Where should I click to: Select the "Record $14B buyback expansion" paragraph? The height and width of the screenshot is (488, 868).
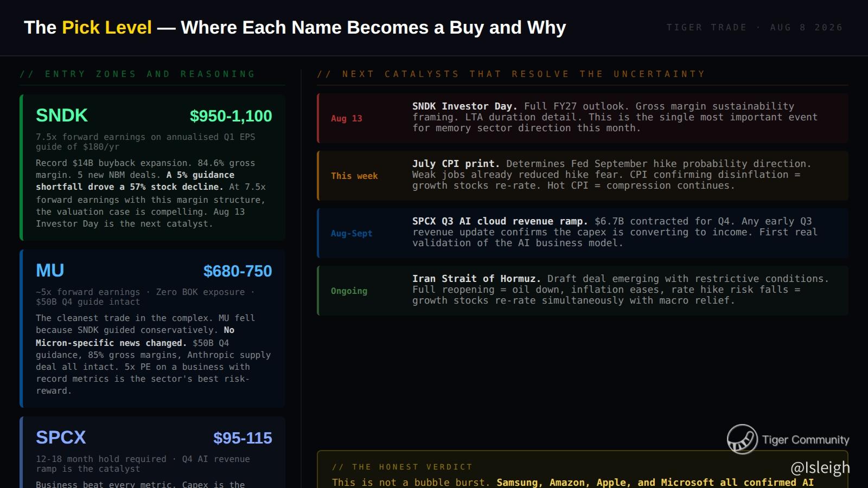tap(151, 193)
